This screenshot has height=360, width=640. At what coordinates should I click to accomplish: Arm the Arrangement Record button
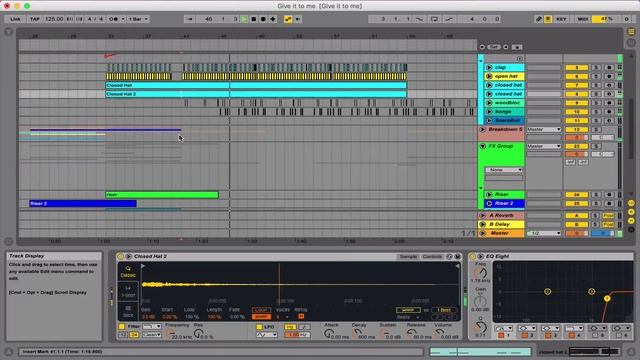[263, 19]
